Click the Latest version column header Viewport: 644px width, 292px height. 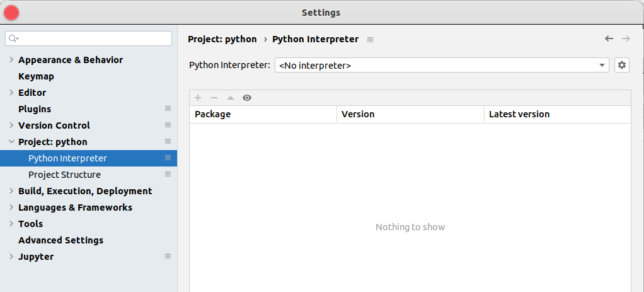pyautogui.click(x=557, y=114)
